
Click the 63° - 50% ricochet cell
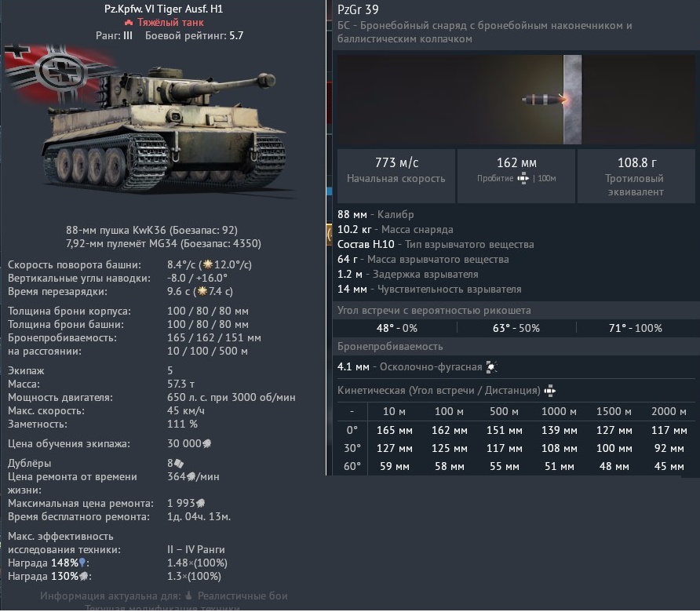[516, 328]
